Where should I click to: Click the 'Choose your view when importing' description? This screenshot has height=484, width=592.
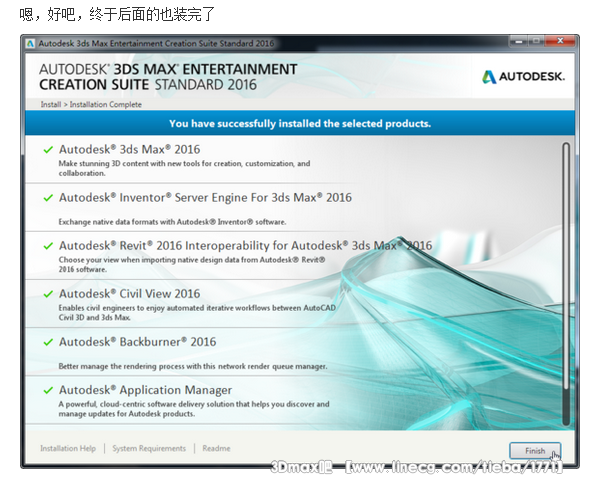(x=192, y=264)
